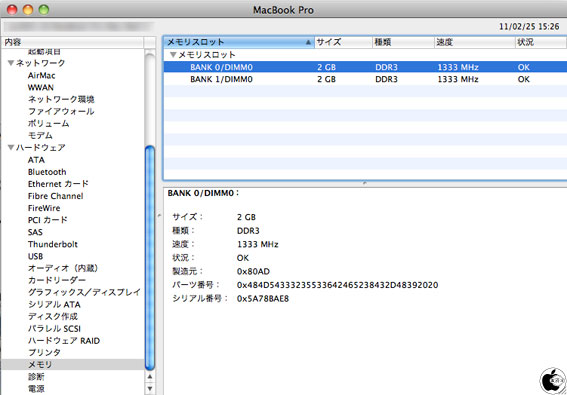This screenshot has height=395, width=567.
Task: Click the green zoom window button
Action: click(44, 10)
